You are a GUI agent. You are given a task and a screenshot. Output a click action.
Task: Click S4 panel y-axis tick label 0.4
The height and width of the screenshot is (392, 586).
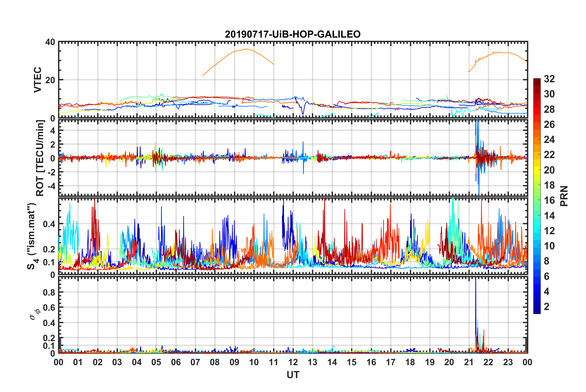click(49, 224)
